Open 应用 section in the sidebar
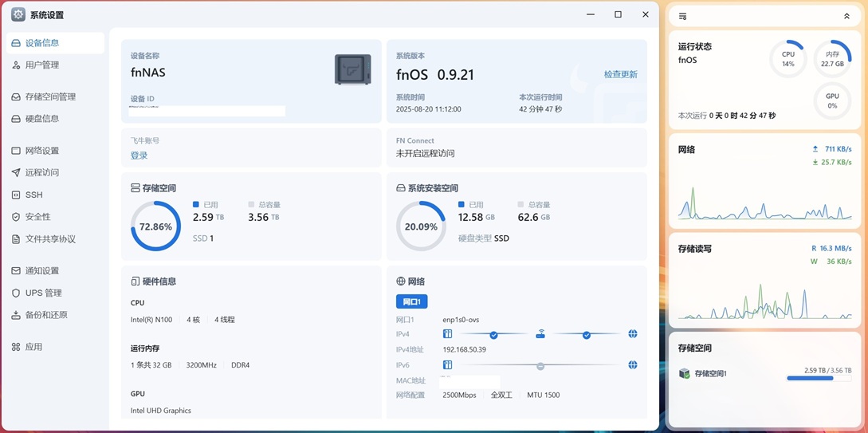 pyautogui.click(x=55, y=347)
